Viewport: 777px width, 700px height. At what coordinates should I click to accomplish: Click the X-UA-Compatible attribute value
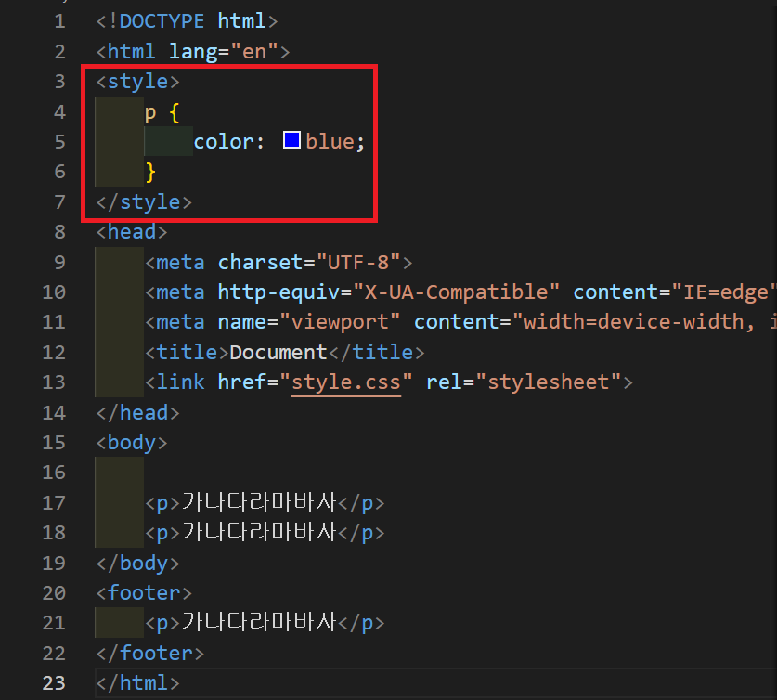pyautogui.click(x=457, y=292)
